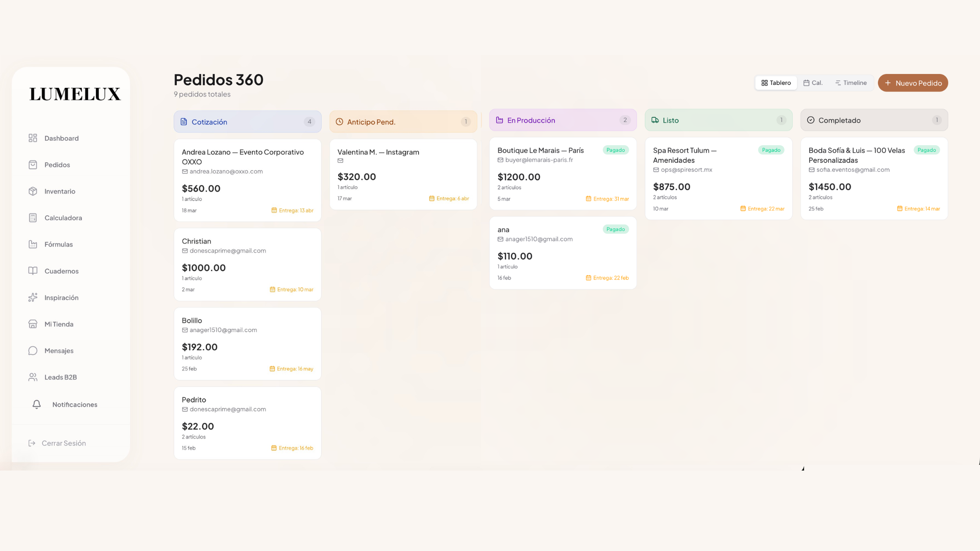Viewport: 980px width, 551px height.
Task: Switch to the Tablero view
Action: click(x=776, y=83)
